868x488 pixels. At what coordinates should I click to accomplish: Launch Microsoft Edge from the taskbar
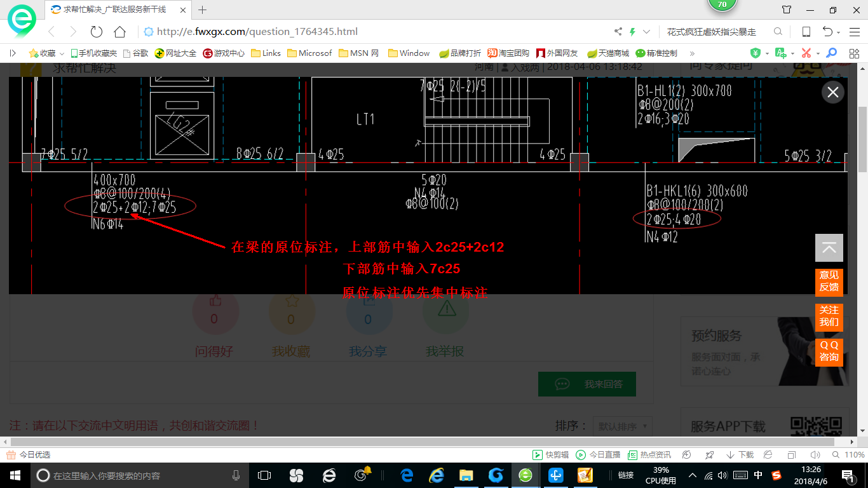[407, 475]
